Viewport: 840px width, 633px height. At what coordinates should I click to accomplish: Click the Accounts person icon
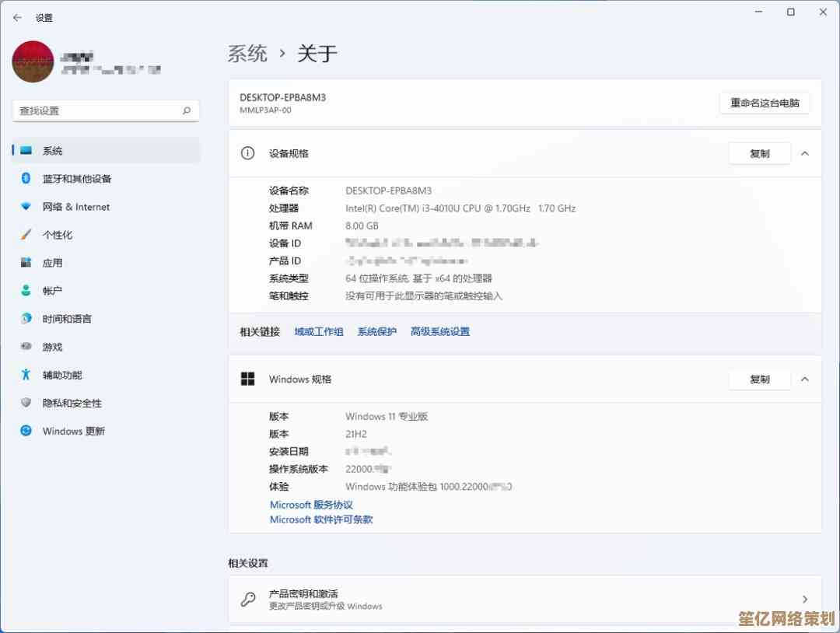(x=26, y=291)
